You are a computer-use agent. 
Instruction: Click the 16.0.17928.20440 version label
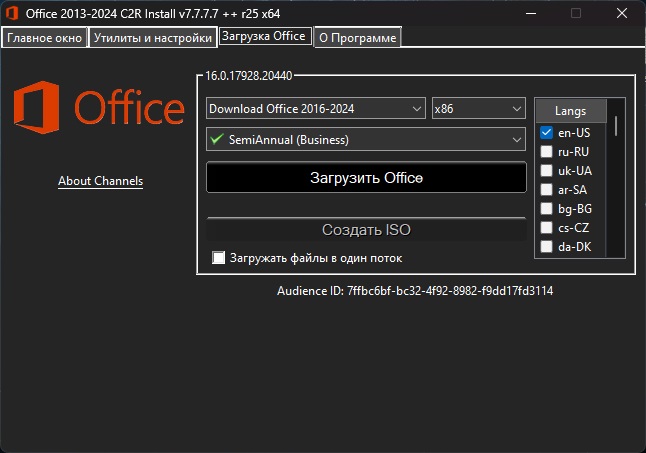(x=248, y=76)
